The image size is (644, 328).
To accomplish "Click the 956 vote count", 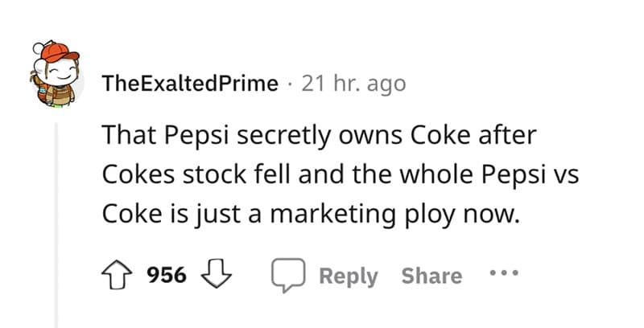I will [x=167, y=276].
